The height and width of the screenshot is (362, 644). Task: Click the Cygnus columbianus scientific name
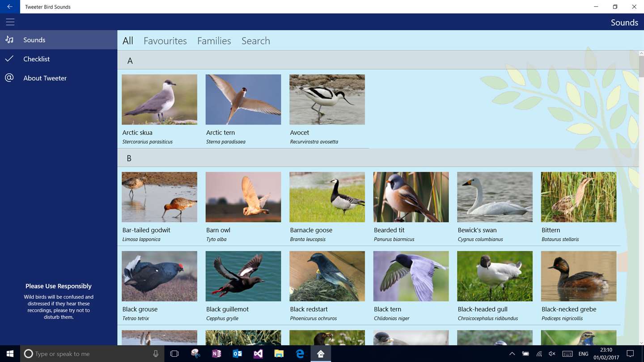coord(480,239)
